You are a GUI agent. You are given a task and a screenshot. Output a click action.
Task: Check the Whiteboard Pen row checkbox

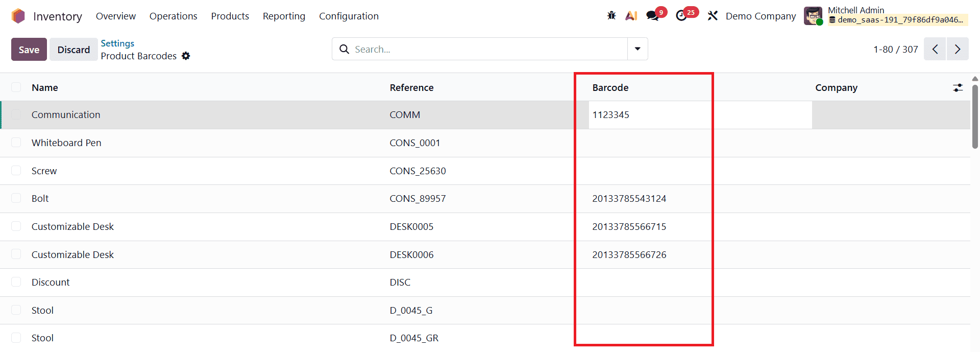pyautogui.click(x=16, y=143)
